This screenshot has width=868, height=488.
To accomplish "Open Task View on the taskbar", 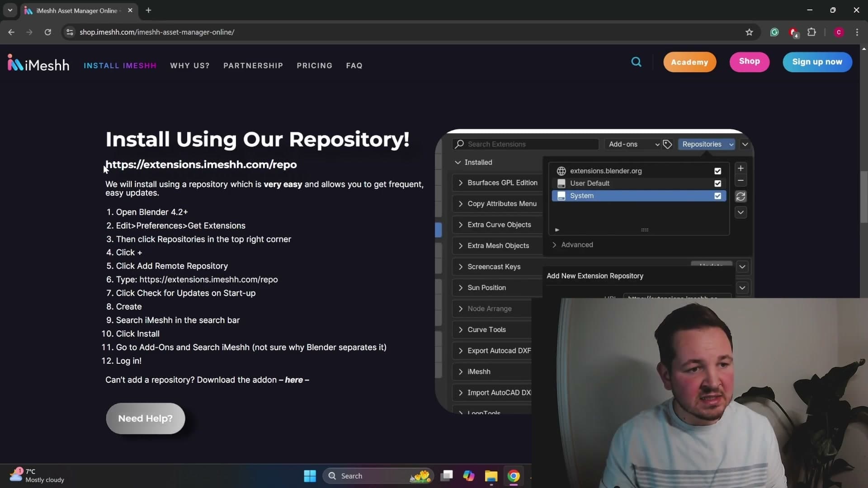I will [x=447, y=476].
